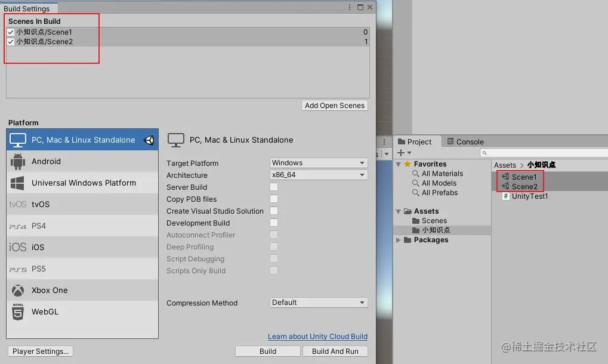Uncheck the Scene2 checkbox in Scenes In Build
Screen dimensions: 608x364
click(x=11, y=42)
